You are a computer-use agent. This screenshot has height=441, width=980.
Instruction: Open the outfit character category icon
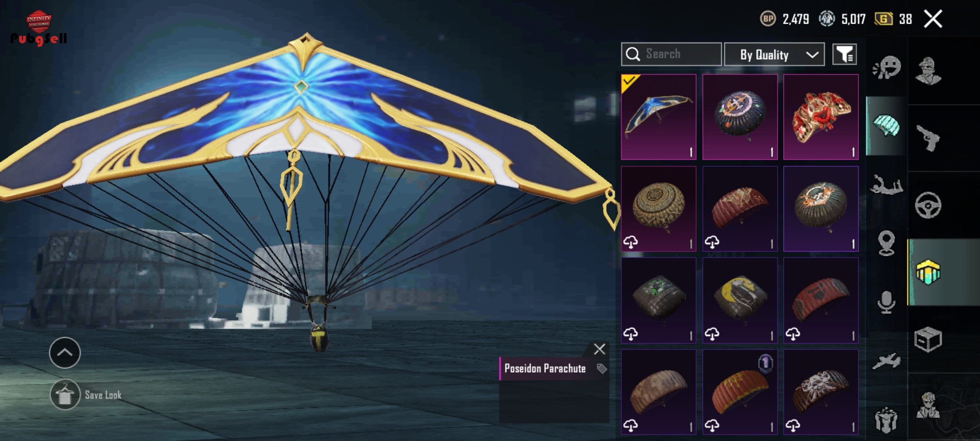point(928,71)
